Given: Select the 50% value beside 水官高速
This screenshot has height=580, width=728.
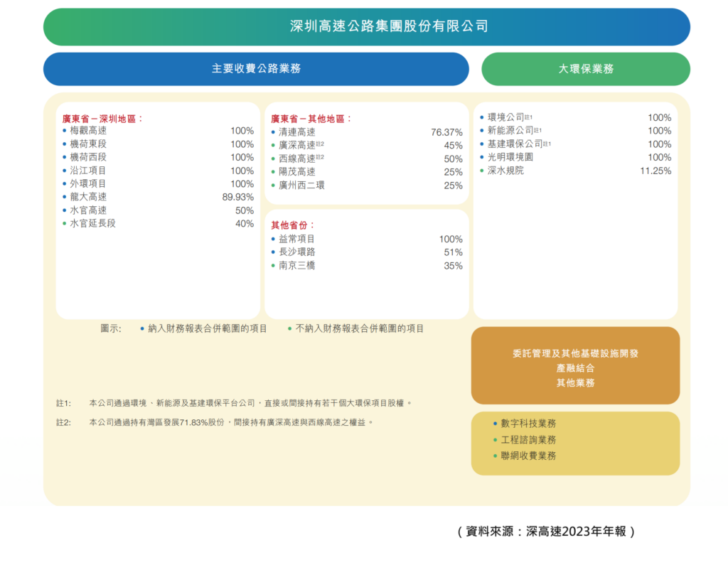Looking at the screenshot, I should [x=245, y=210].
